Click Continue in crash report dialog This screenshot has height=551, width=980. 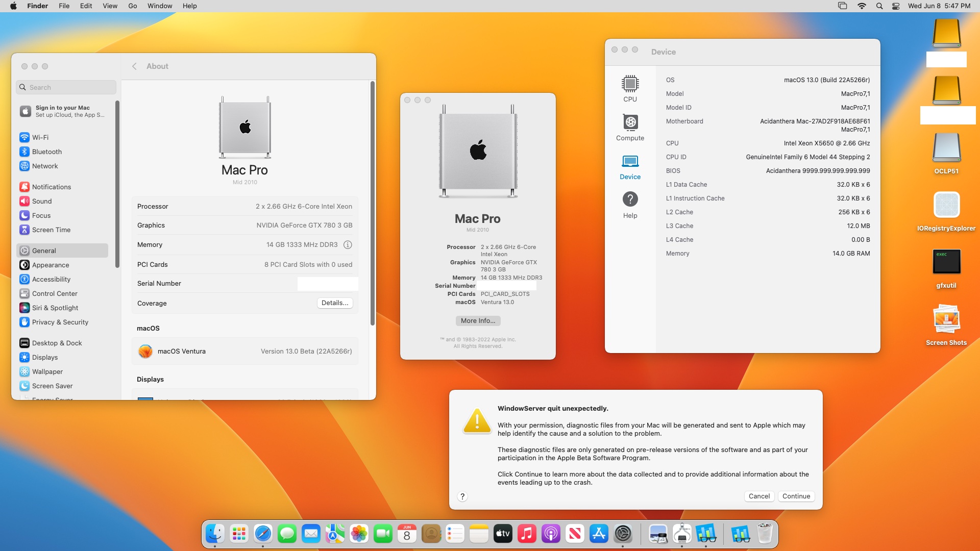coord(796,496)
